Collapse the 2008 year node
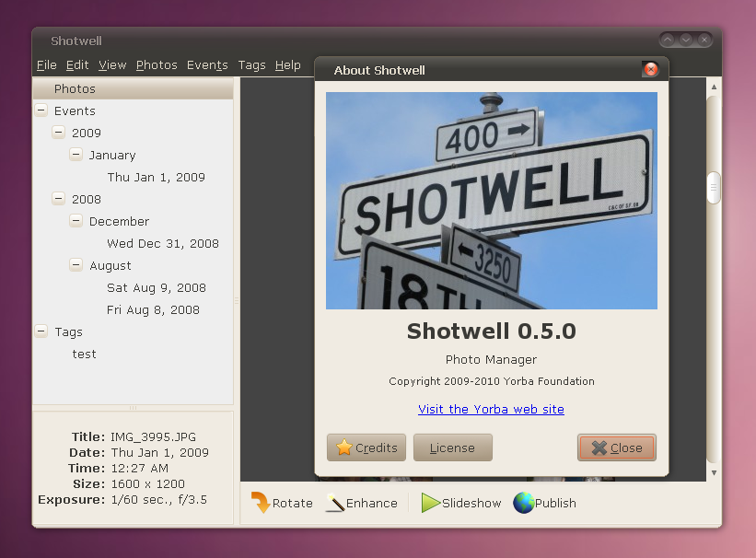 pyautogui.click(x=59, y=198)
